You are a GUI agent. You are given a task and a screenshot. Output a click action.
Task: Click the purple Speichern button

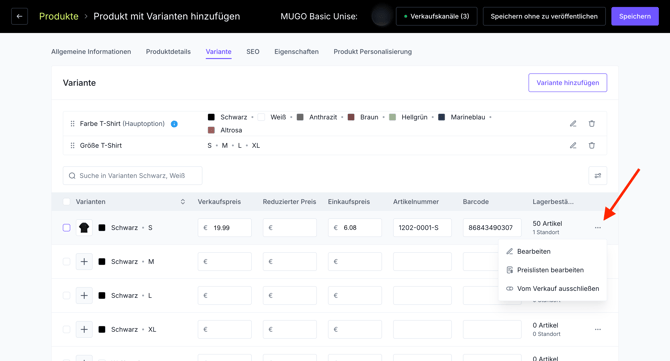pos(635,16)
